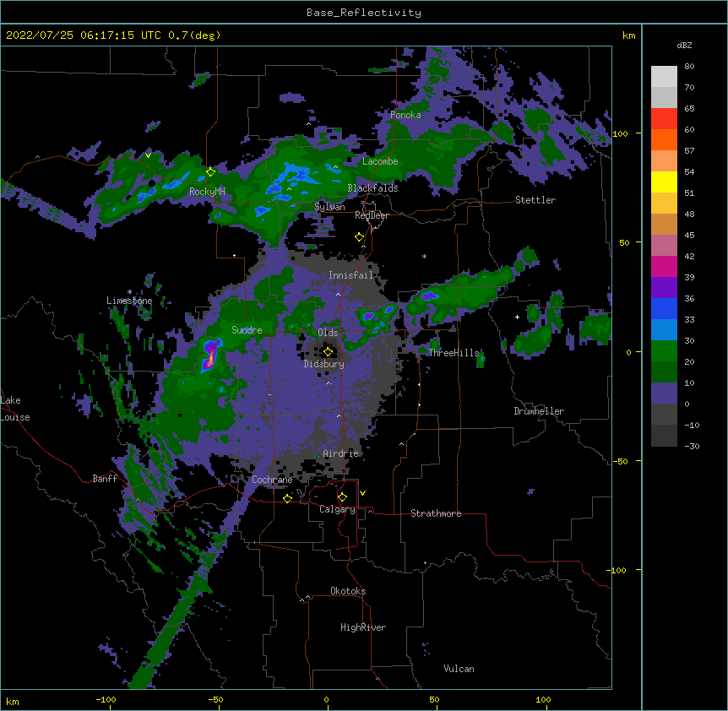Select the RedDeer city label
Screen dimensions: 728x711
[x=372, y=215]
